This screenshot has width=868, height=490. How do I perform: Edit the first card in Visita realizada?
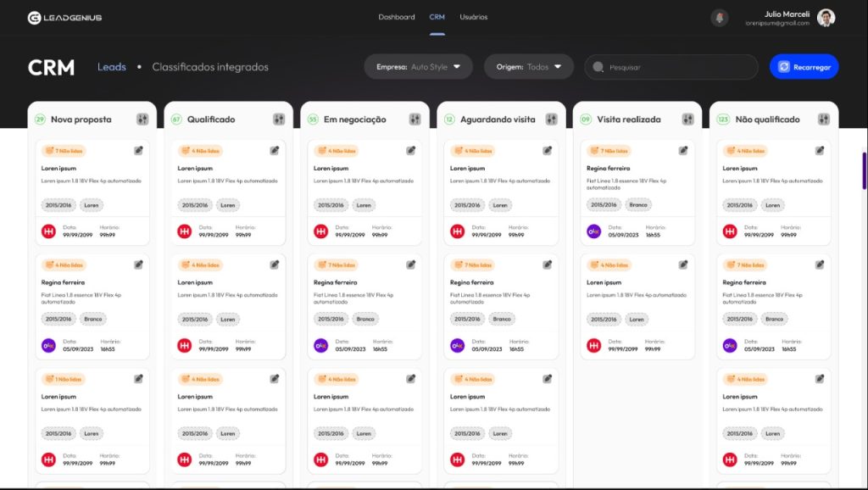pyautogui.click(x=683, y=151)
